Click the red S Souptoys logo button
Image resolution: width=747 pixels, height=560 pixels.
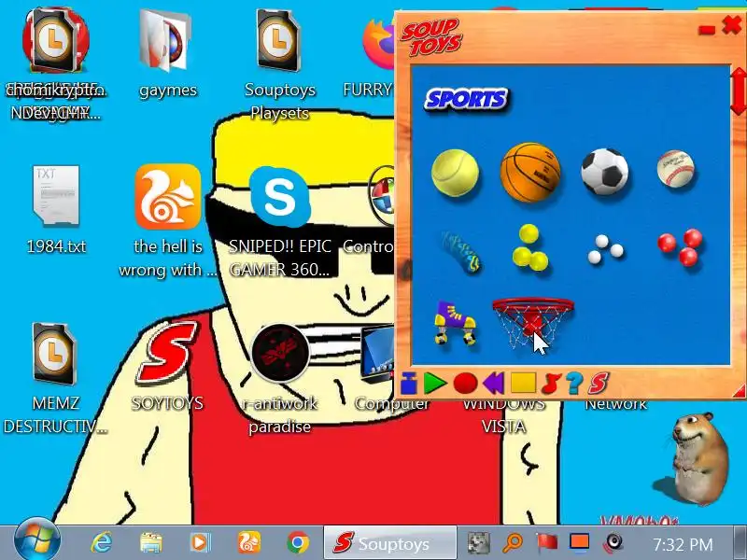[x=599, y=383]
